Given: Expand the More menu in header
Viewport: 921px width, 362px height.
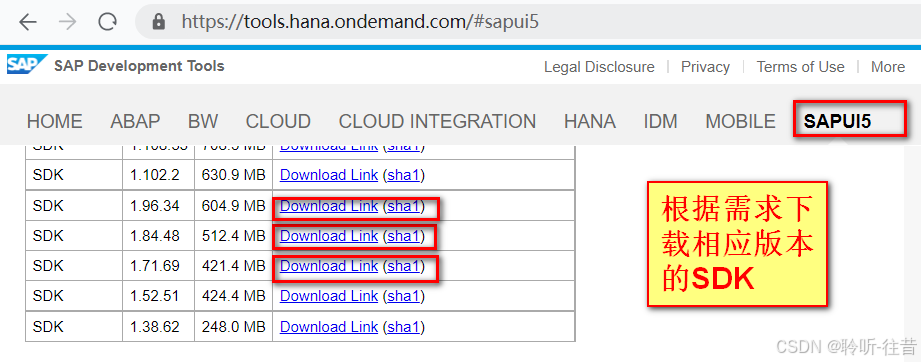Looking at the screenshot, I should tap(888, 67).
